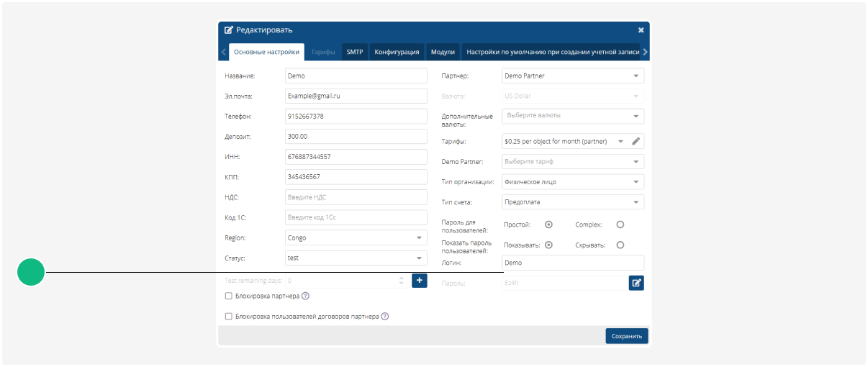Toggle Блокировка пользователей договоров партнера checkbox
868x367 pixels.
[228, 316]
